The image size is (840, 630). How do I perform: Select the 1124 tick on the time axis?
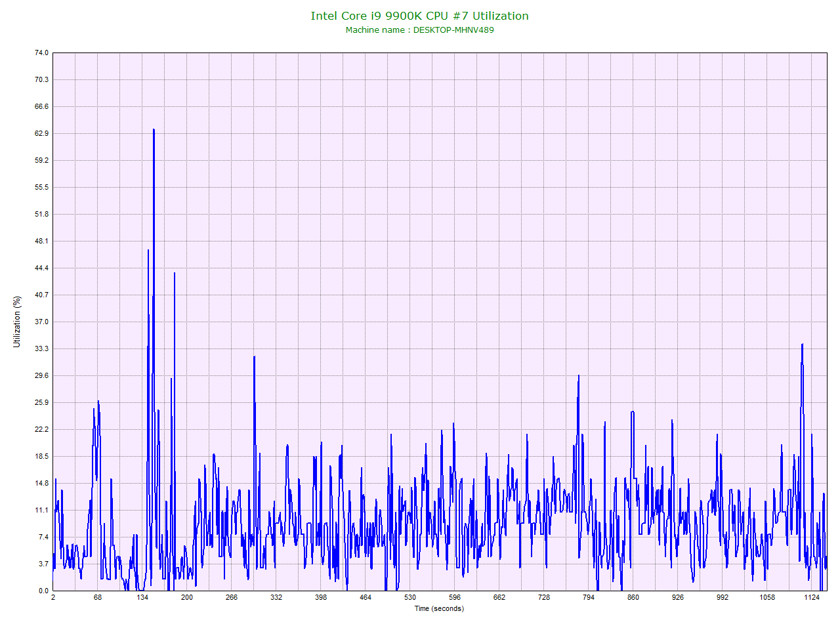click(812, 597)
